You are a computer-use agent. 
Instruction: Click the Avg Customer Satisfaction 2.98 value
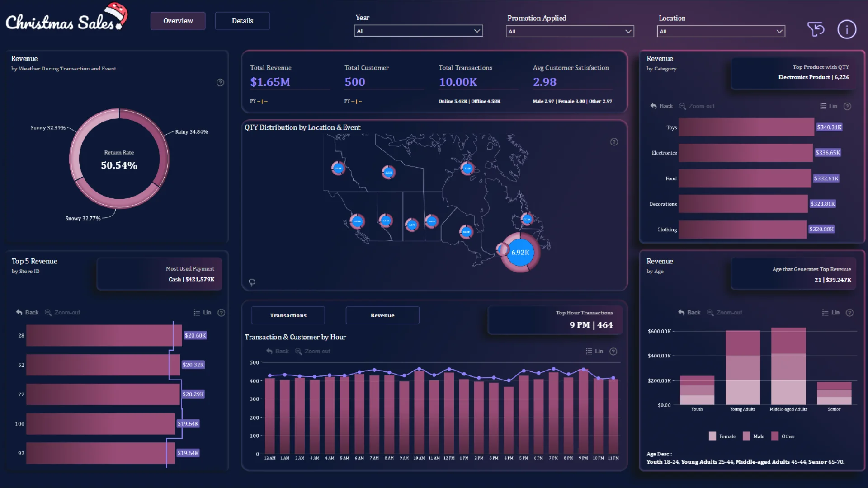click(545, 82)
